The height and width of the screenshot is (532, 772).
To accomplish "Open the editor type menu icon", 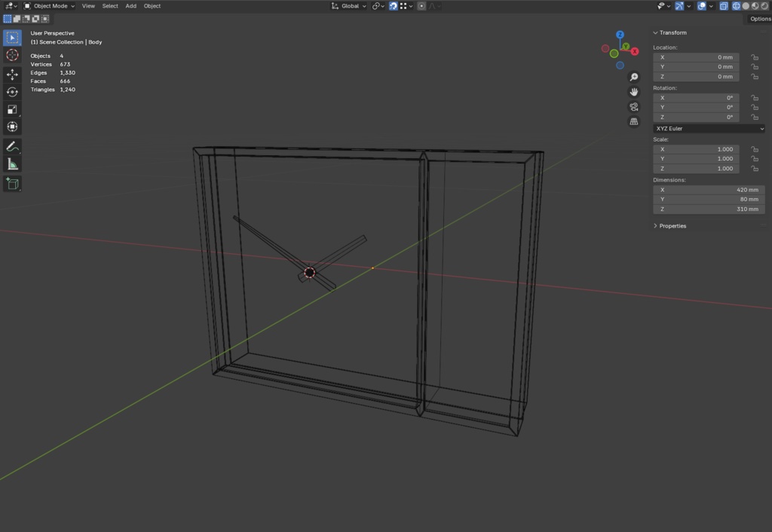I will [x=11, y=6].
